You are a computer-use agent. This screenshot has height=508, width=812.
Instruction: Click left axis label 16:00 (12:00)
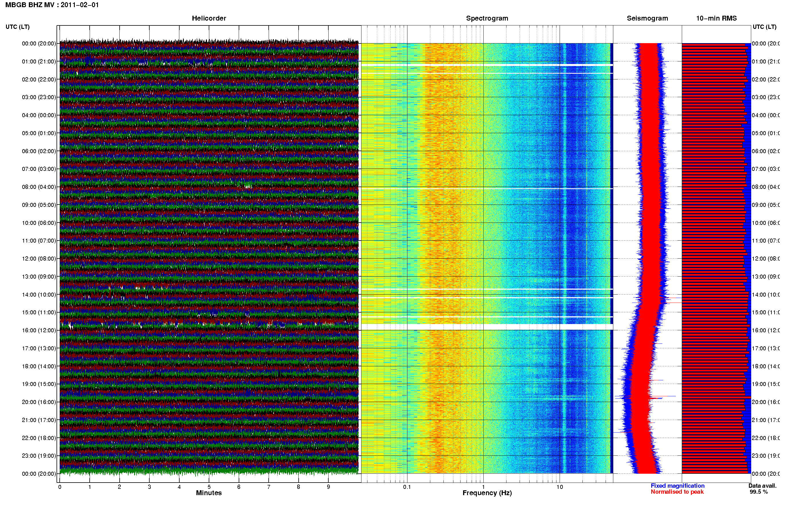point(39,330)
